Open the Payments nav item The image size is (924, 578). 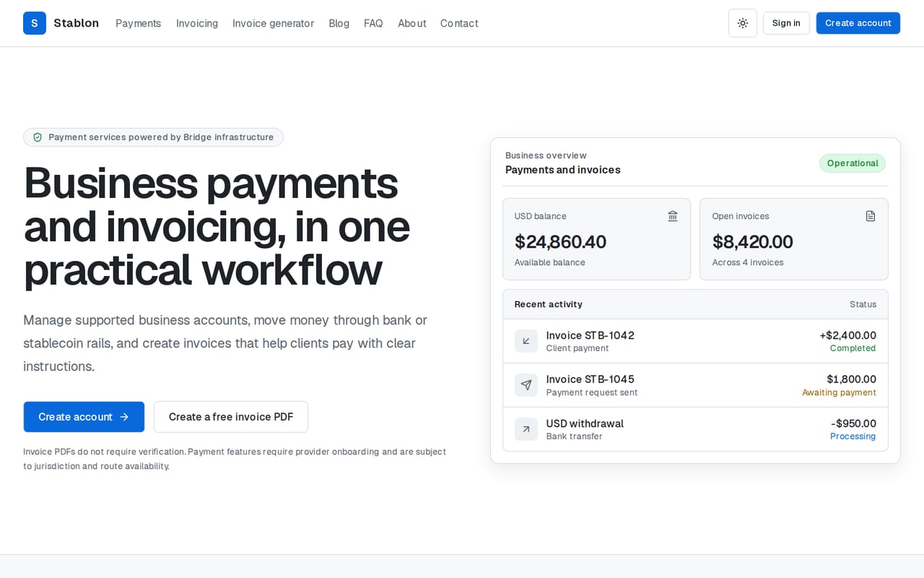tap(139, 23)
